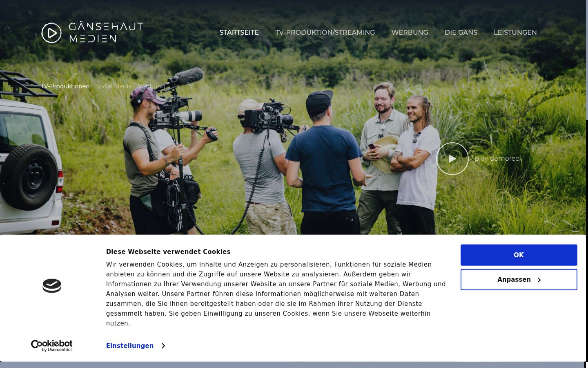Click the Cookiebot by Usercentrics logo

tap(52, 346)
